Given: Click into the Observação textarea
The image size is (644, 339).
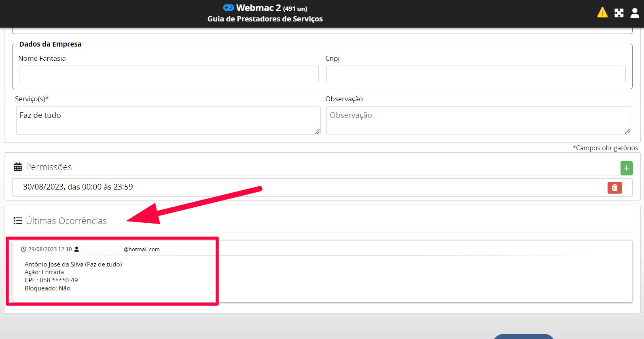Looking at the screenshot, I should click(477, 120).
